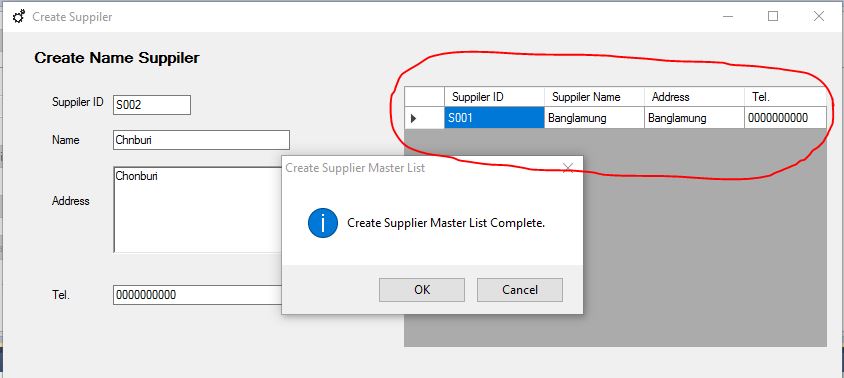
Task: Click the blue information icon in dialog
Action: [323, 223]
